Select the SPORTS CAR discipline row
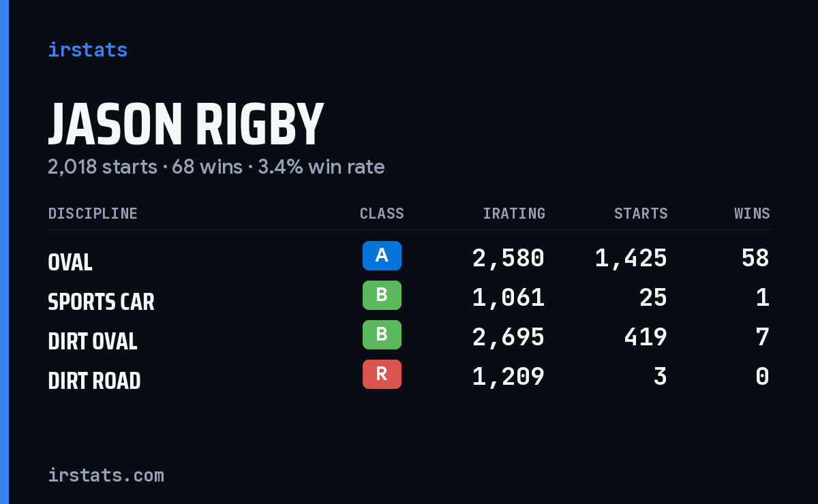 click(409, 298)
